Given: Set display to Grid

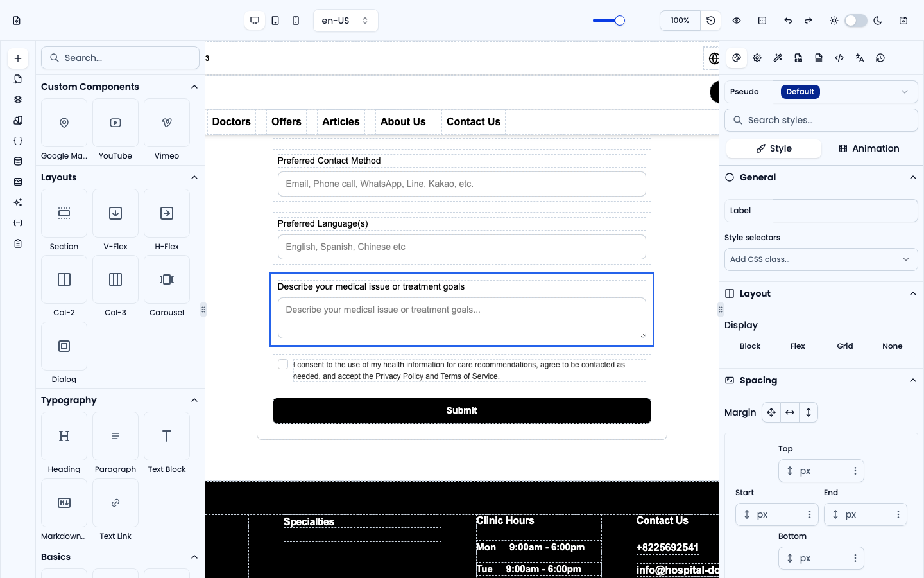Looking at the screenshot, I should pyautogui.click(x=845, y=346).
